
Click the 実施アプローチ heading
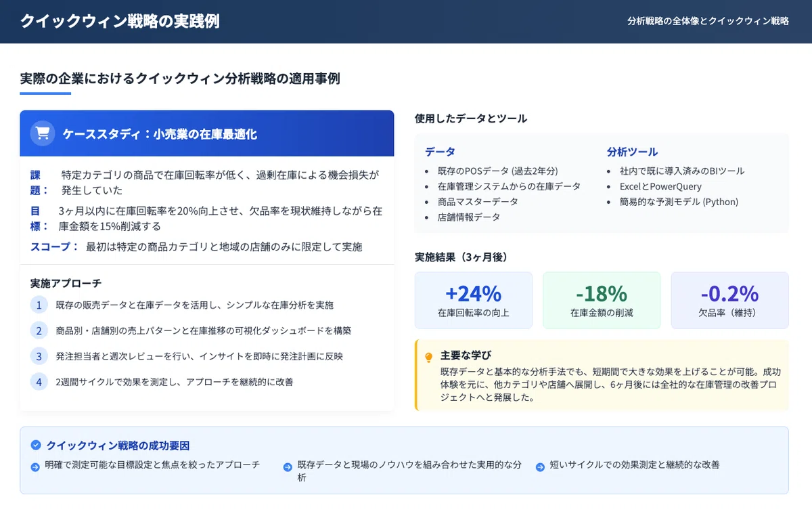point(66,283)
